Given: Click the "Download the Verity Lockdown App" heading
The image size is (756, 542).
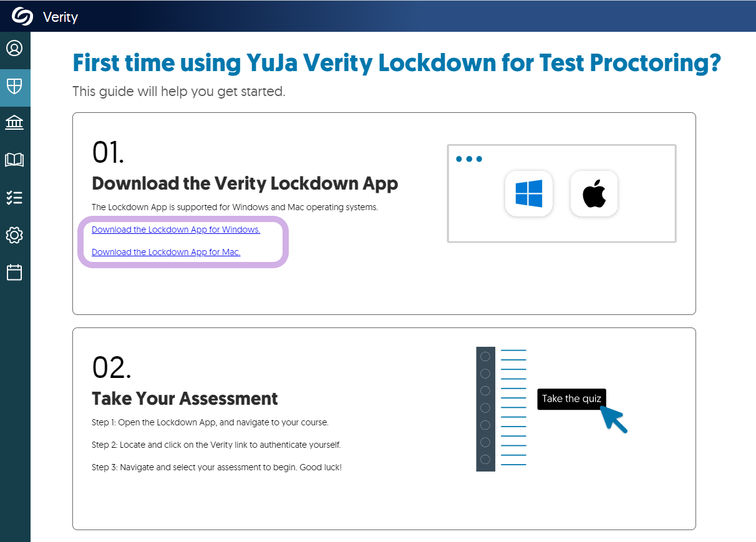Looking at the screenshot, I should [x=245, y=183].
